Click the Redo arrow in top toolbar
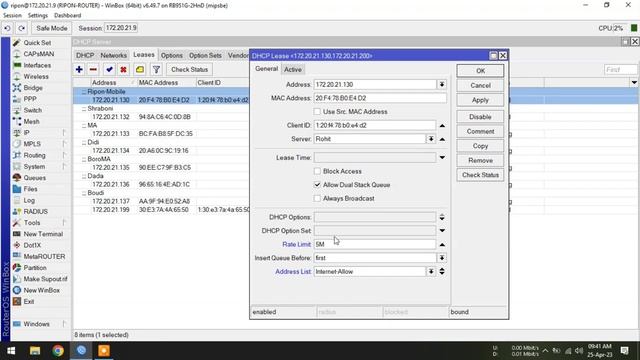The image size is (640, 360). 22,28
